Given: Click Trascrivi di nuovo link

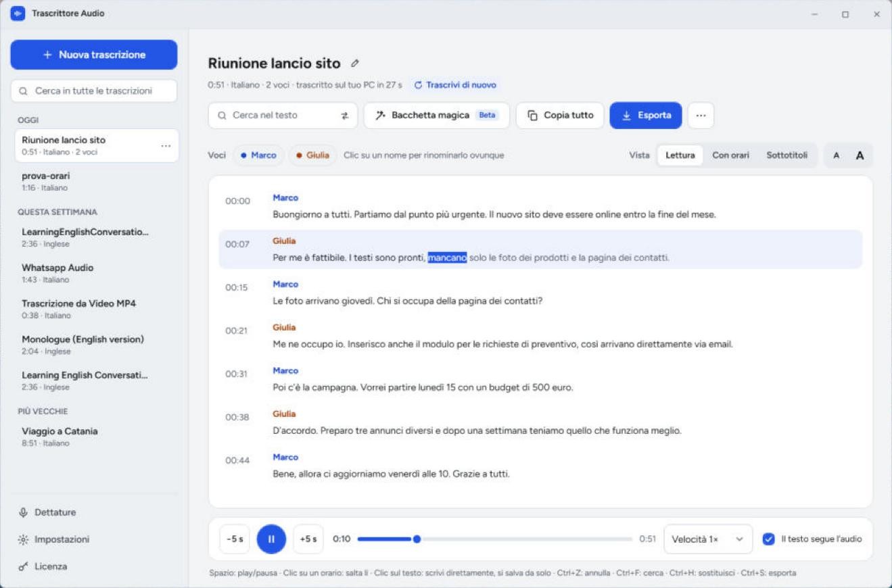Looking at the screenshot, I should point(455,85).
